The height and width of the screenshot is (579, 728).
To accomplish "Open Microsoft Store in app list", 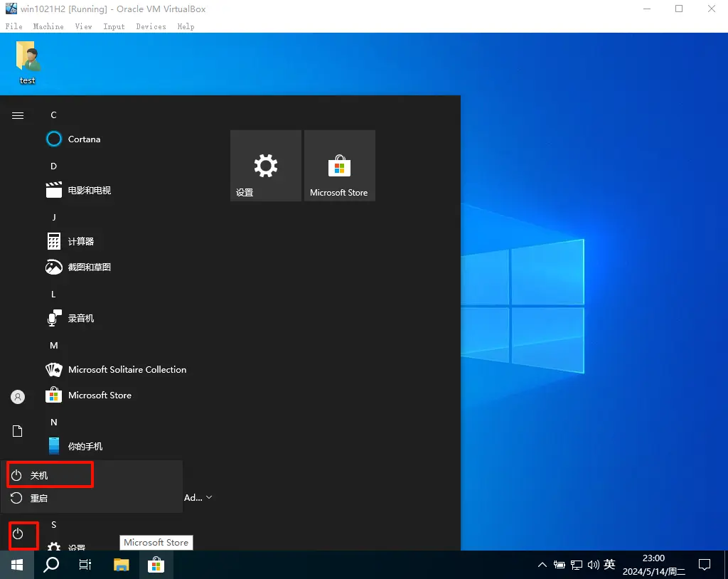I will [89, 395].
